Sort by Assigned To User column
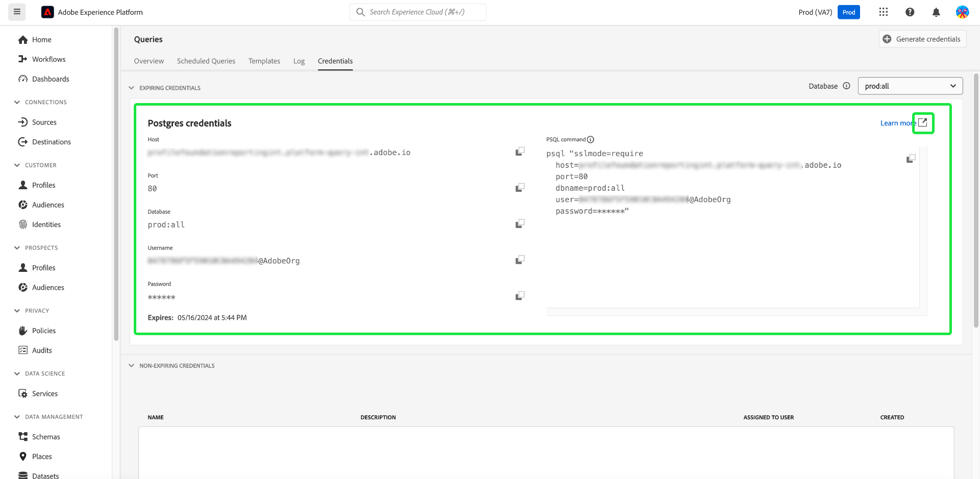Image resolution: width=980 pixels, height=479 pixels. coord(769,417)
